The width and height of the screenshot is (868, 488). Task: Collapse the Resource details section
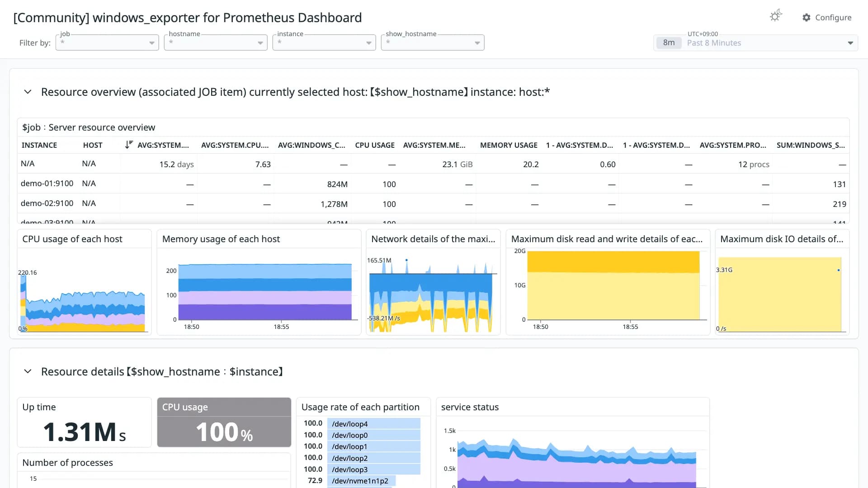click(28, 371)
